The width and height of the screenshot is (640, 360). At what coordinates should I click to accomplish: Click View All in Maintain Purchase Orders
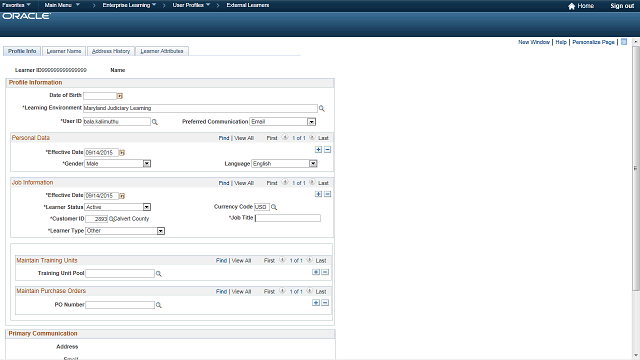(x=241, y=291)
